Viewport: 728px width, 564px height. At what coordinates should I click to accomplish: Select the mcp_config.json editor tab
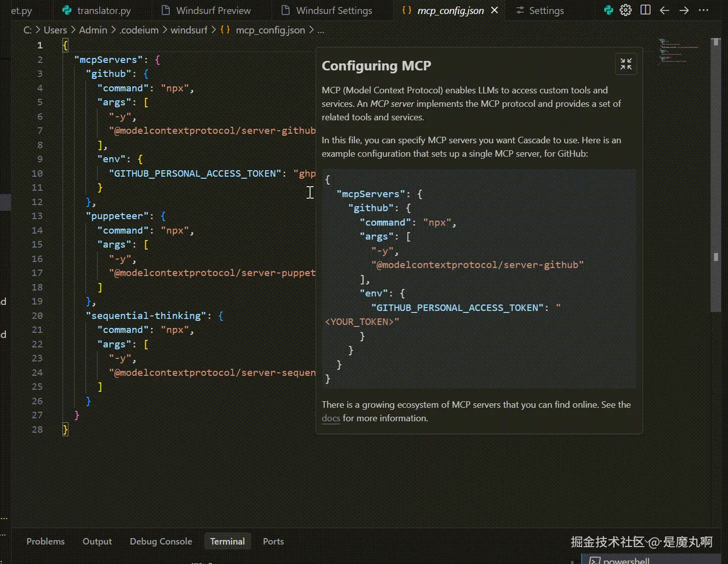click(x=450, y=10)
